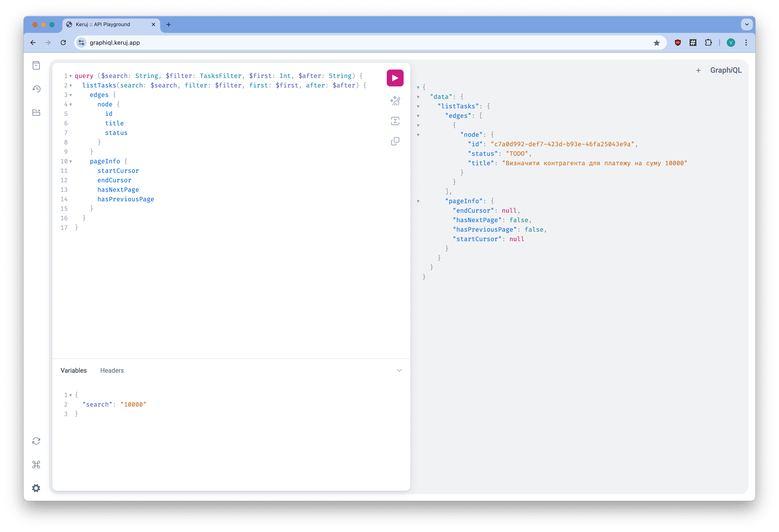
Task: Collapse the response "listTasks" object
Action: pos(418,106)
